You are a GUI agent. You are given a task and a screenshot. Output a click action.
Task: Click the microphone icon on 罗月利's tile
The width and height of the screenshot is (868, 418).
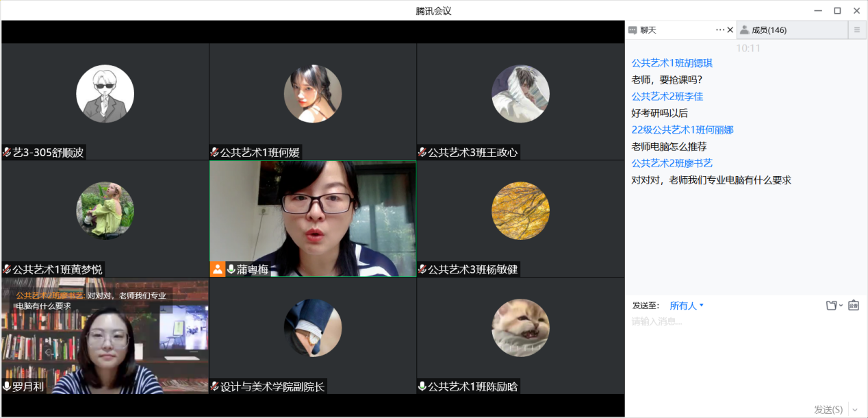coord(7,386)
